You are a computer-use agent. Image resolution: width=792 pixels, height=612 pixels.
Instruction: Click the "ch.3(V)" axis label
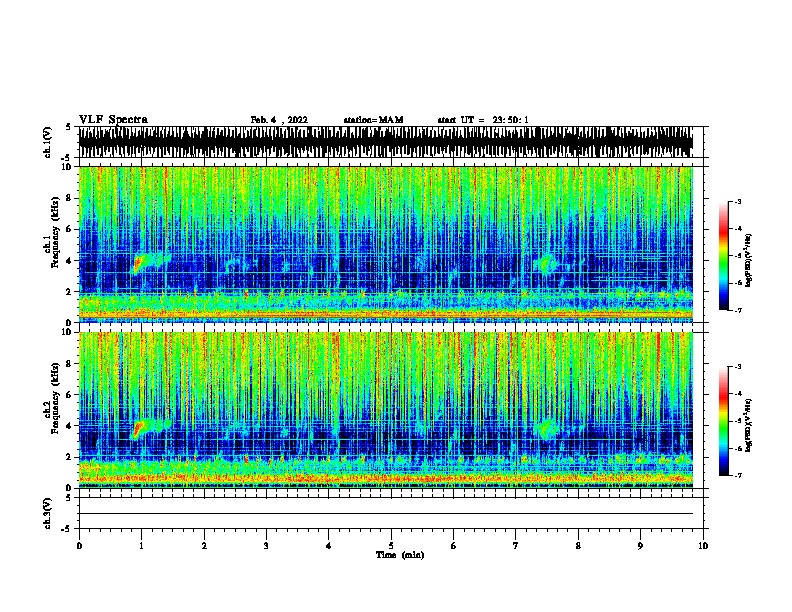[47, 513]
